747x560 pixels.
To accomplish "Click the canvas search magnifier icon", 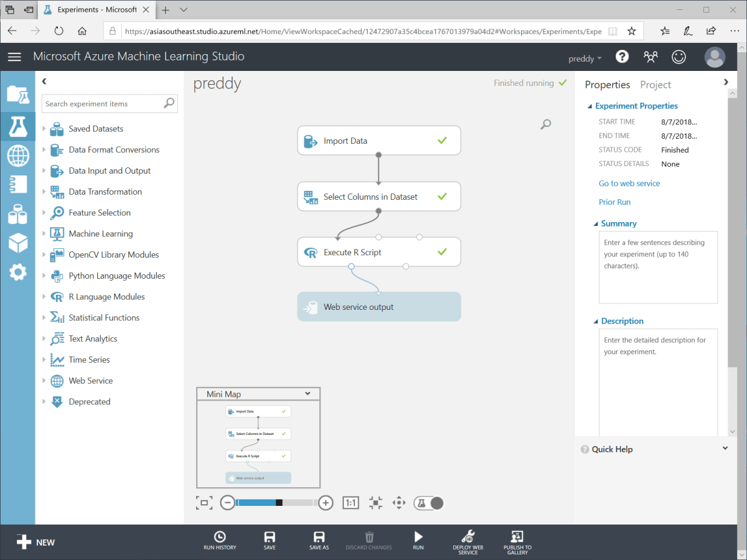I will 545,124.
